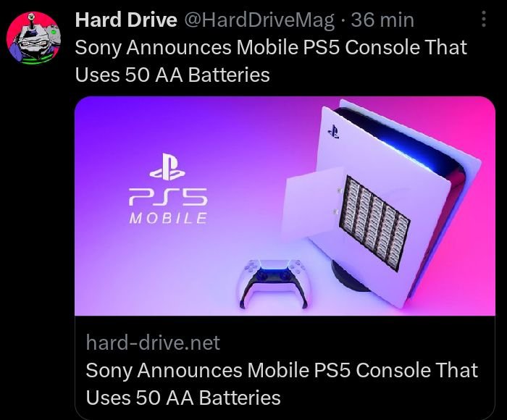
Task: Click the tweet's first line mentioning Sony
Action: click(x=271, y=48)
